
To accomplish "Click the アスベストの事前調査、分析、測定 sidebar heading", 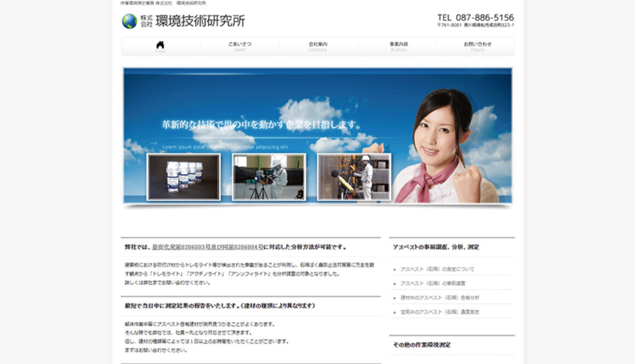I will [x=436, y=247].
